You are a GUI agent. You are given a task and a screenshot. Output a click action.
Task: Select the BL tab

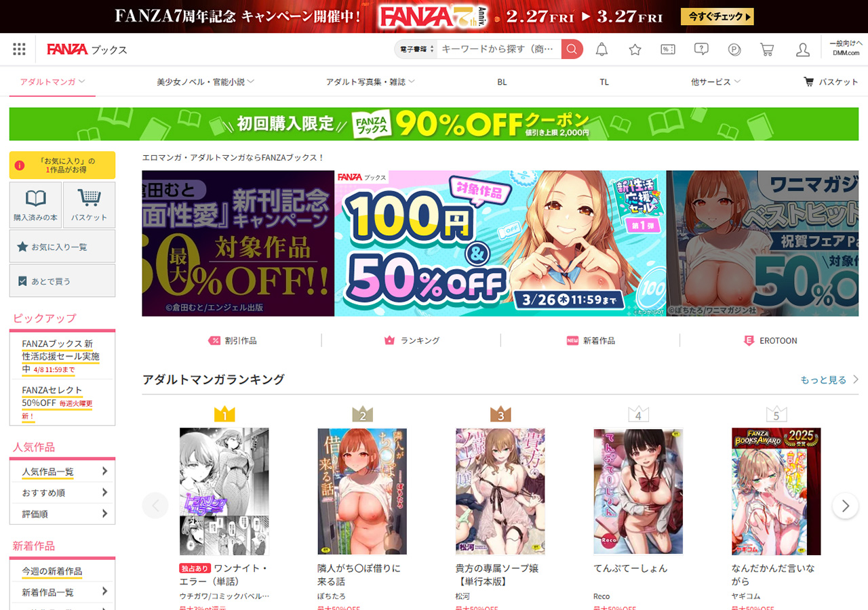[502, 81]
